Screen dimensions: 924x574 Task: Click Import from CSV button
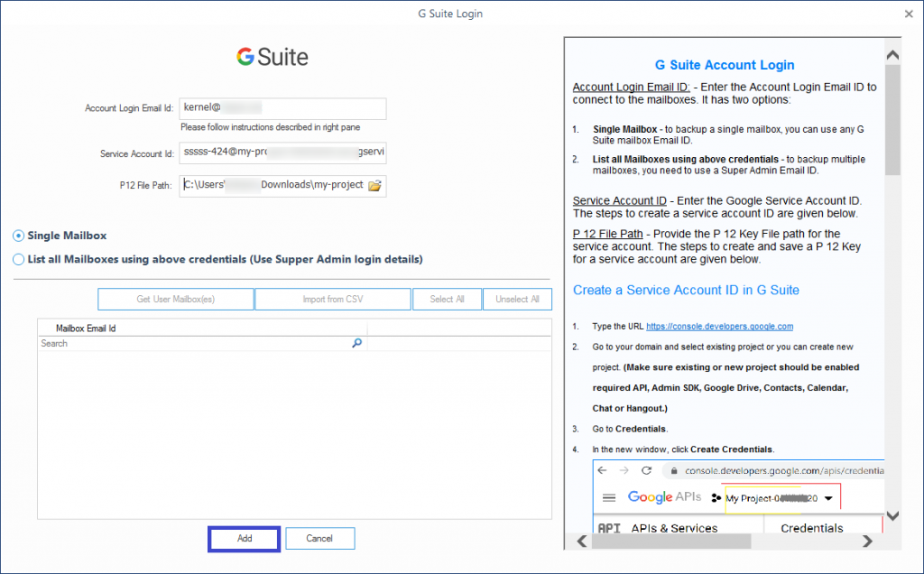[333, 299]
